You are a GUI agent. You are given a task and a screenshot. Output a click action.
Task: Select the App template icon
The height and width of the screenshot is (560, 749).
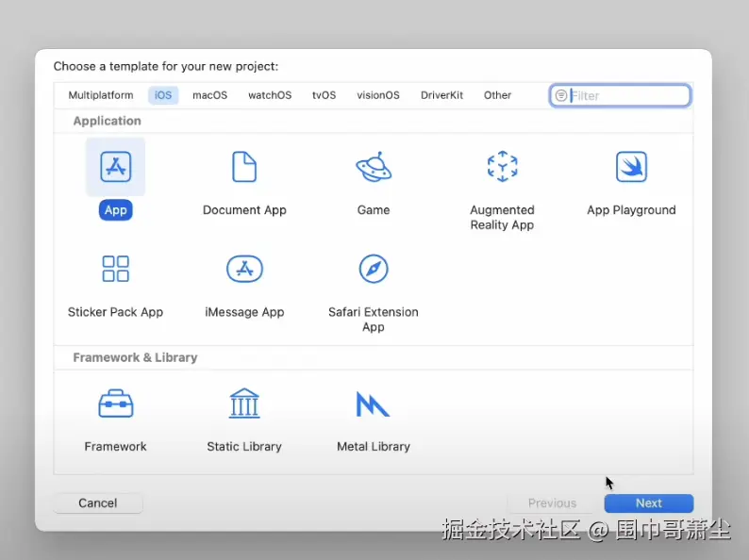(x=116, y=167)
